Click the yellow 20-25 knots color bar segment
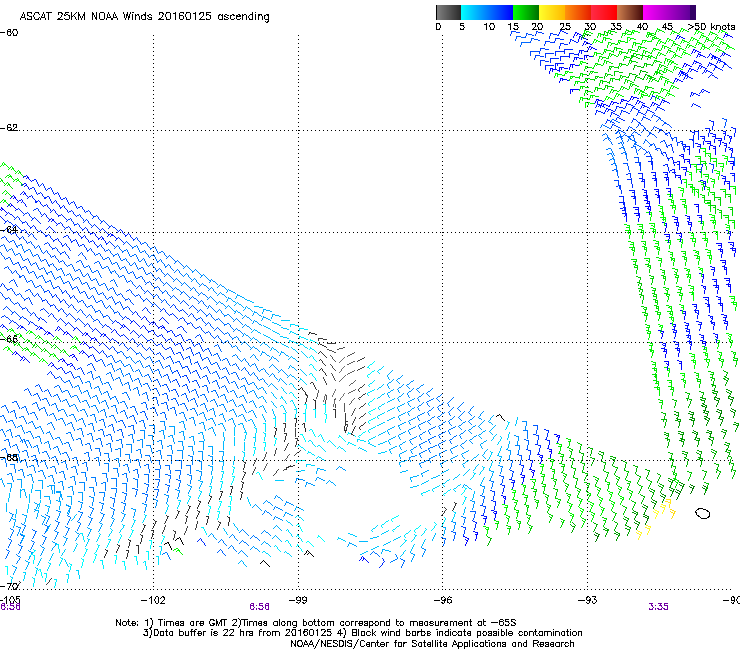The image size is (740, 650). pyautogui.click(x=552, y=12)
